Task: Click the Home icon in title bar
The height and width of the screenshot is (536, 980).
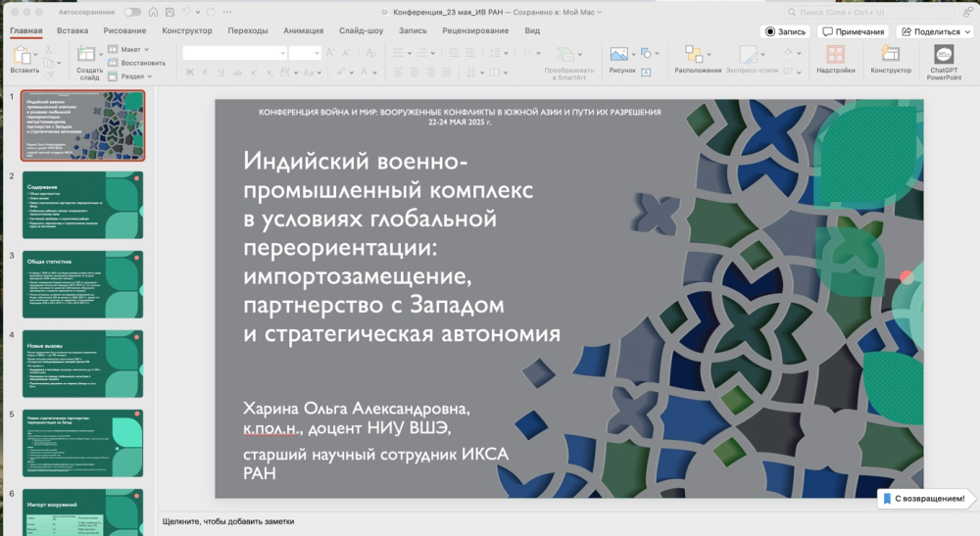Action: pos(153,12)
